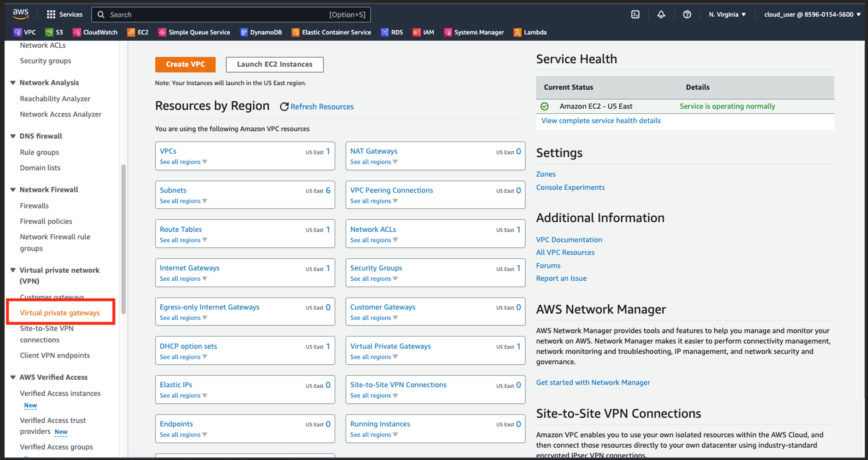Click the notifications bell icon
The width and height of the screenshot is (868, 460).
tap(661, 14)
